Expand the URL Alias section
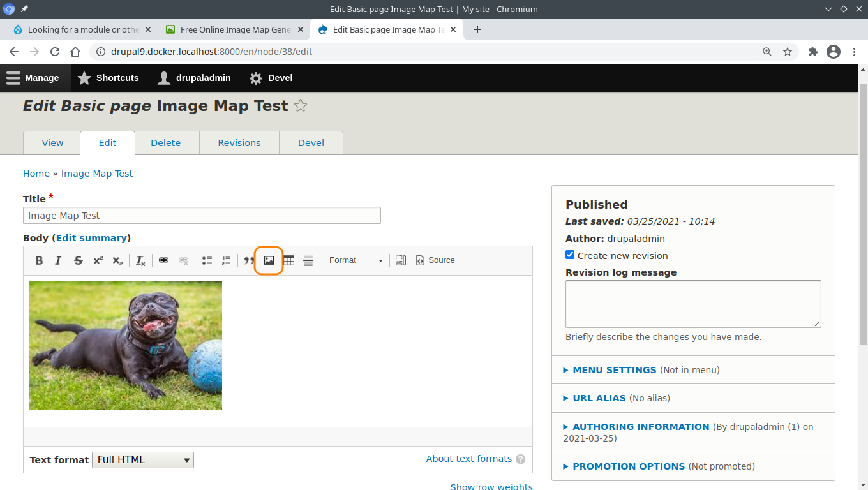This screenshot has width=868, height=490. tap(599, 398)
